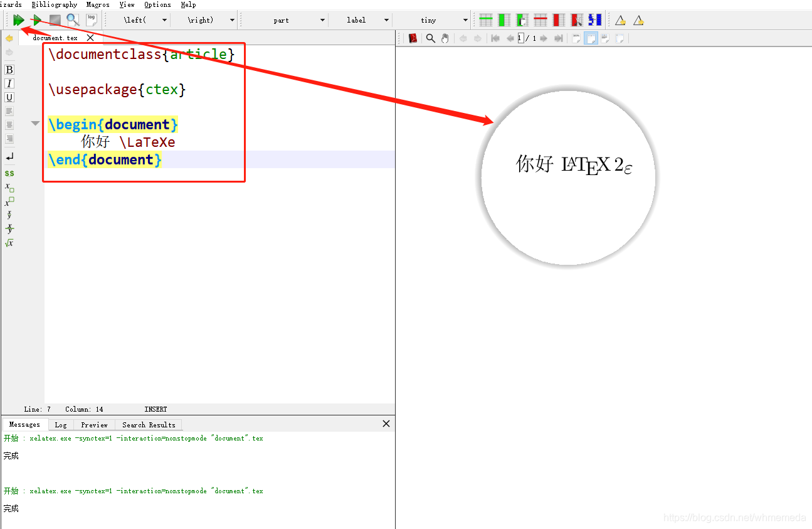Click add table column icon (green vertical)

click(504, 20)
